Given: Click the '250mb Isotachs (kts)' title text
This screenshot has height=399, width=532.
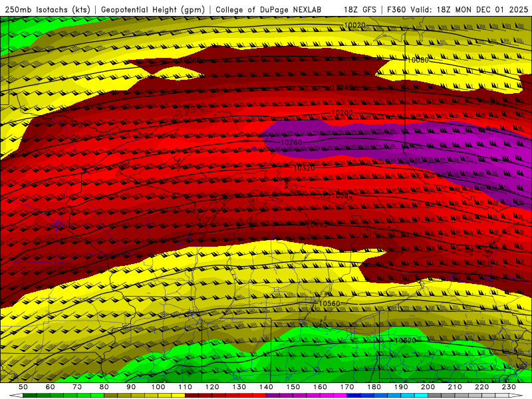Looking at the screenshot, I should [47, 9].
